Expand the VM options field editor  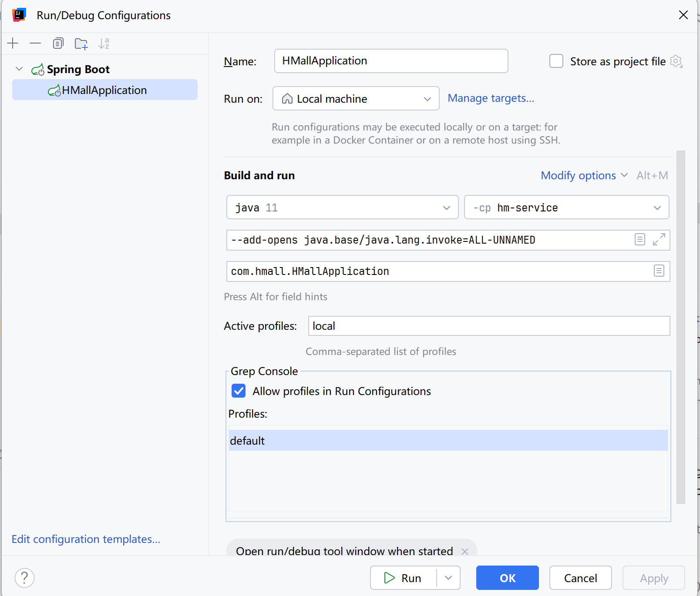click(x=659, y=239)
